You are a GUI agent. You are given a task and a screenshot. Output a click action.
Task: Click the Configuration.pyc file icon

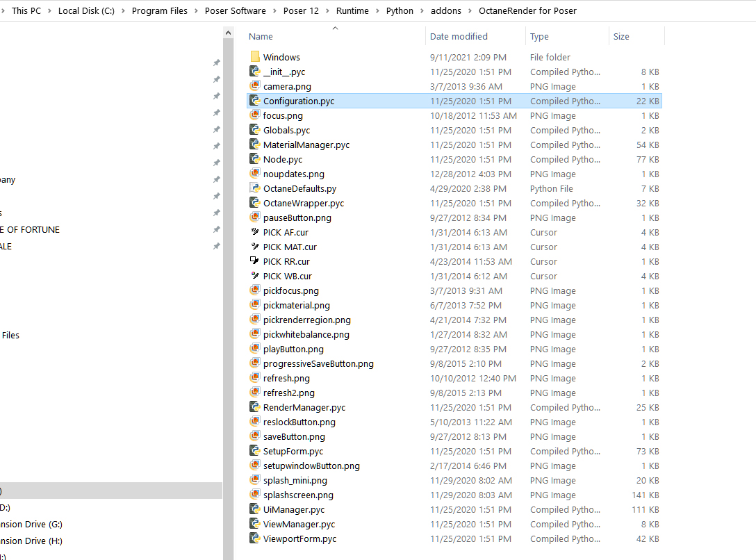pyautogui.click(x=255, y=101)
